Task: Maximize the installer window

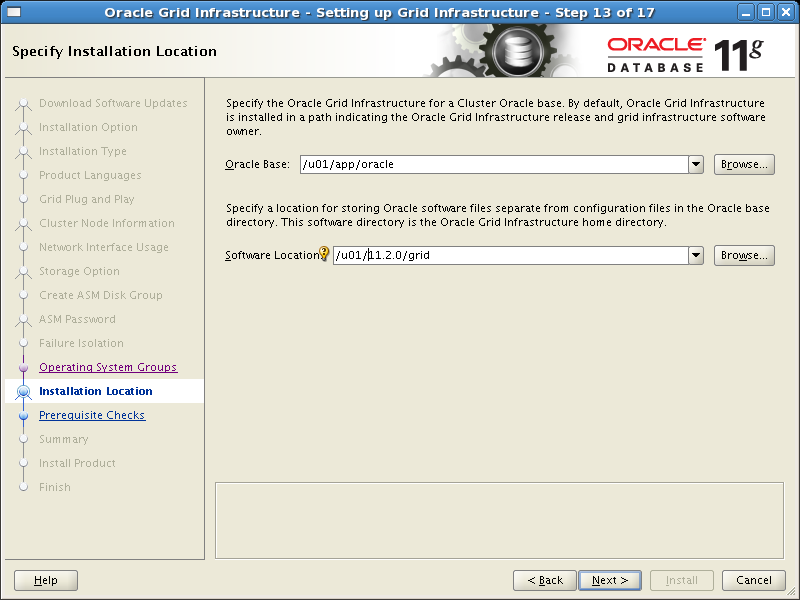Action: [766, 12]
